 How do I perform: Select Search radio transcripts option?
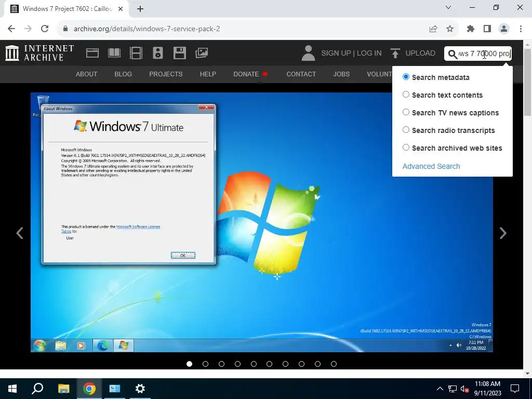point(406,129)
